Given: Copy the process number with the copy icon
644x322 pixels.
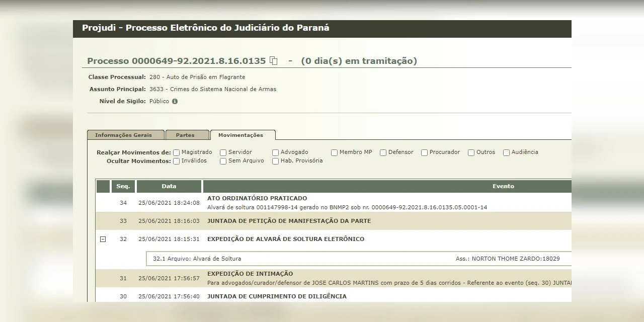Looking at the screenshot, I should [274, 61].
